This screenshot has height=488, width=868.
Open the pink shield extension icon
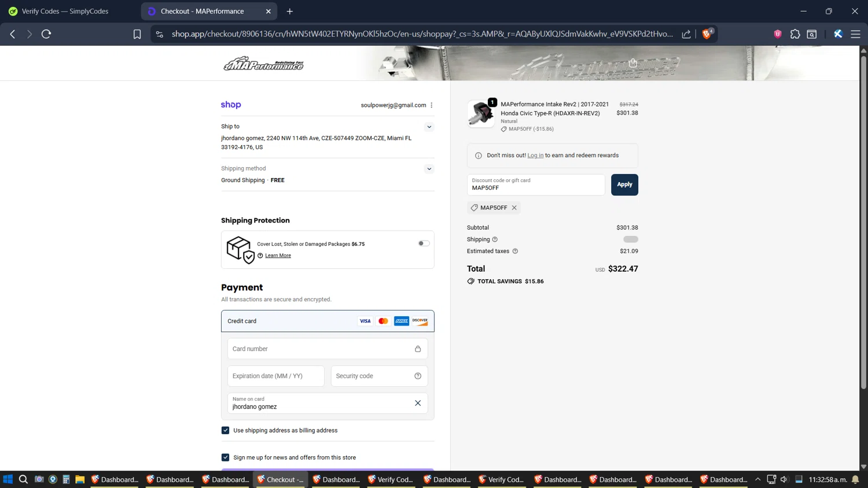coord(778,34)
